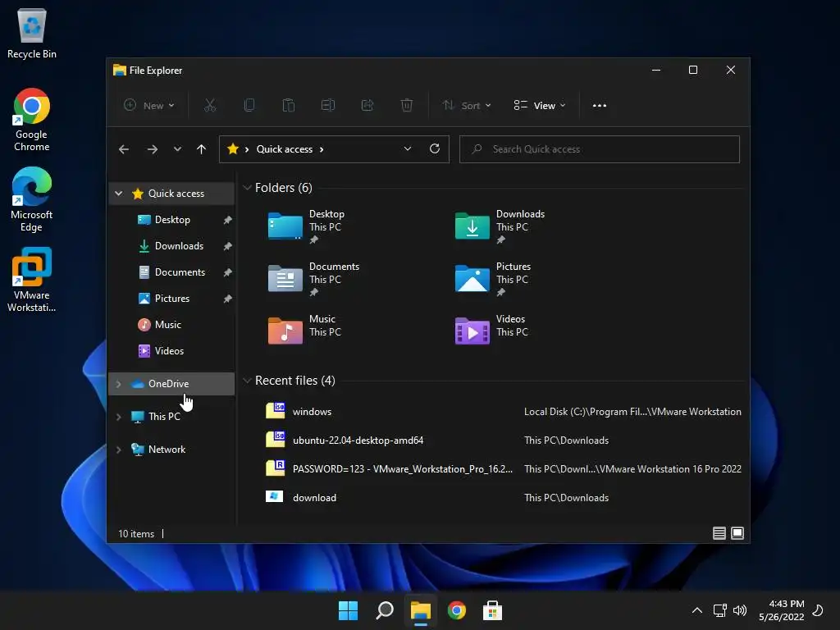Open the Windows Start menu
Image resolution: width=840 pixels, height=630 pixels.
(348, 610)
